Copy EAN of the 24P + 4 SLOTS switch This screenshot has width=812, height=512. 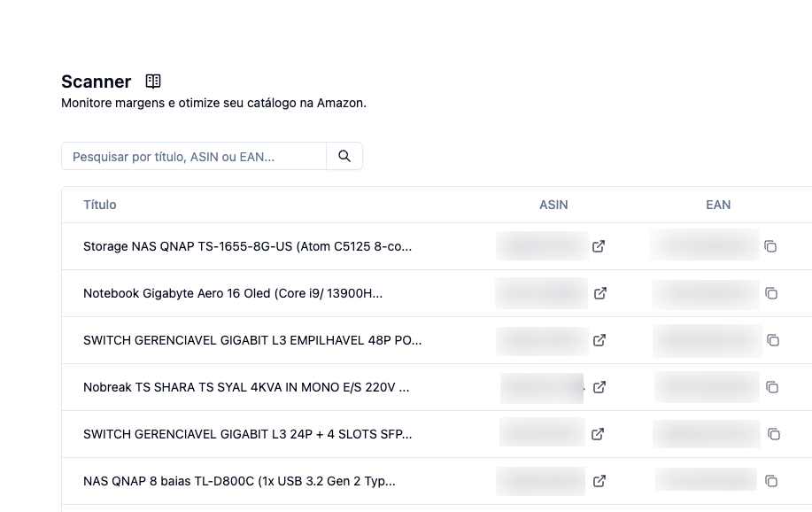pyautogui.click(x=774, y=434)
